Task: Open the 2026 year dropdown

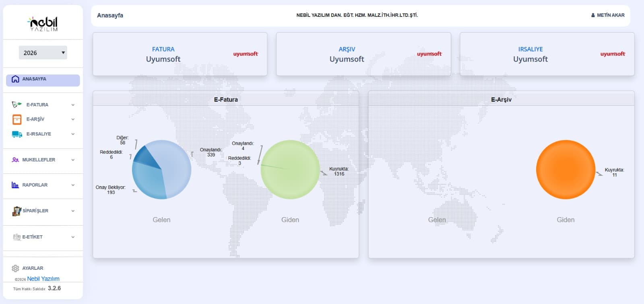Action: 43,53
